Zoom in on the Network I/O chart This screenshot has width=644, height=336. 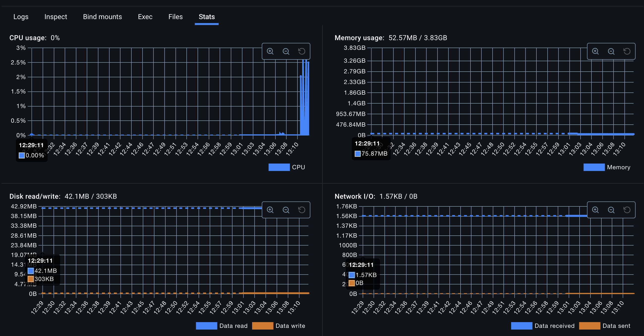click(x=596, y=210)
